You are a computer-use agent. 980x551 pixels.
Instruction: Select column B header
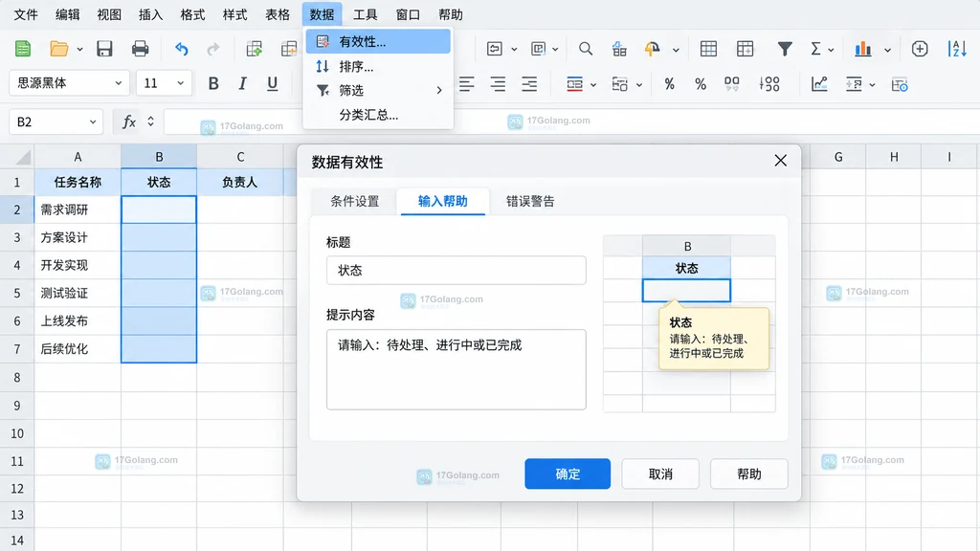(x=159, y=157)
